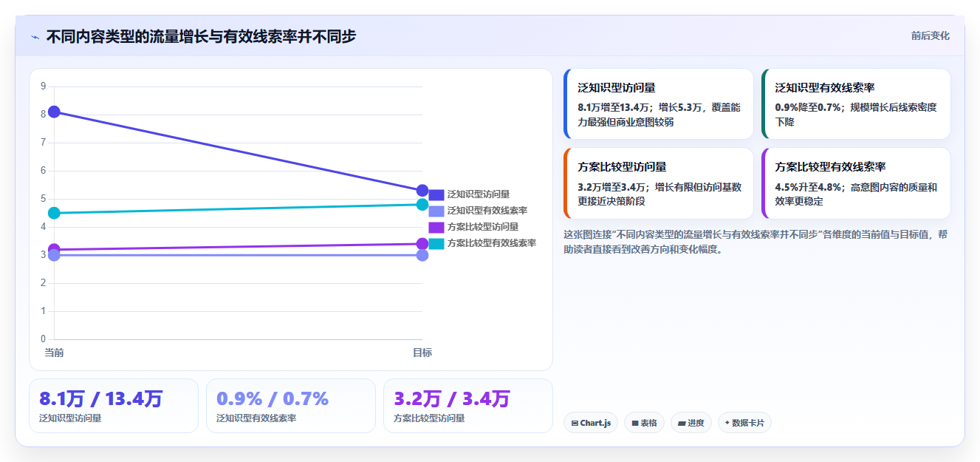Image resolution: width=980 pixels, height=462 pixels.
Task: Open the 泛知识型访问量 info card
Action: [658, 104]
